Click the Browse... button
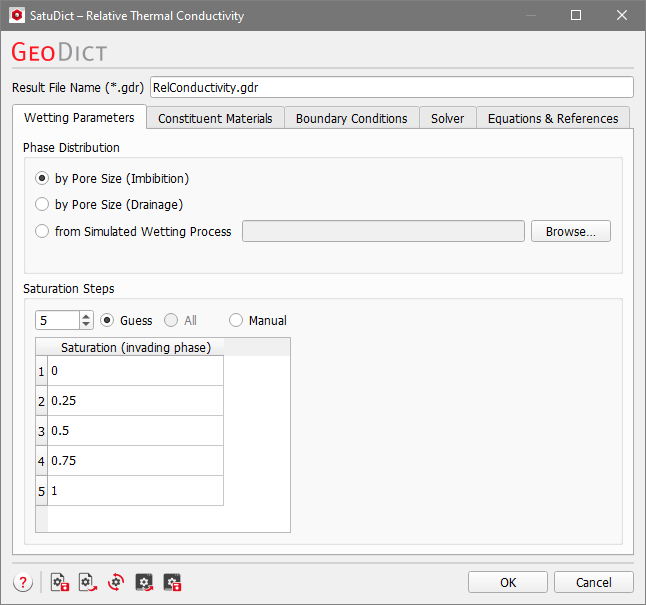Image resolution: width=646 pixels, height=605 pixels. click(x=571, y=231)
